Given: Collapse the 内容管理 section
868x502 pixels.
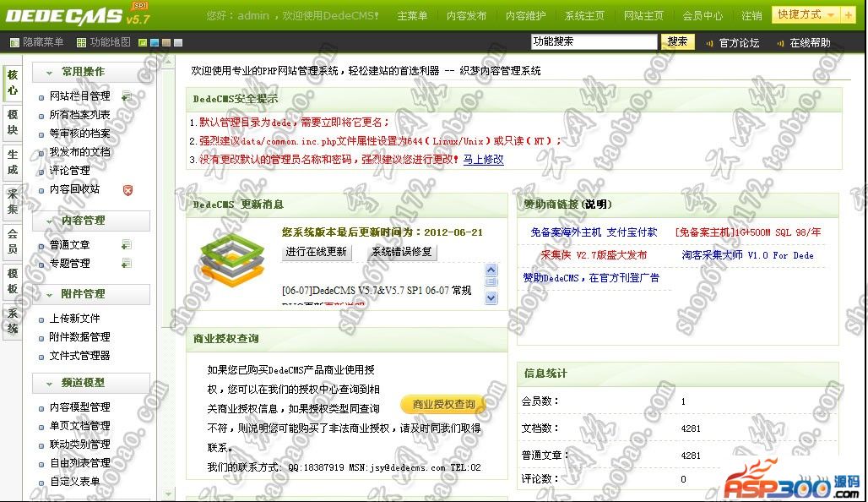Looking at the screenshot, I should [91, 221].
